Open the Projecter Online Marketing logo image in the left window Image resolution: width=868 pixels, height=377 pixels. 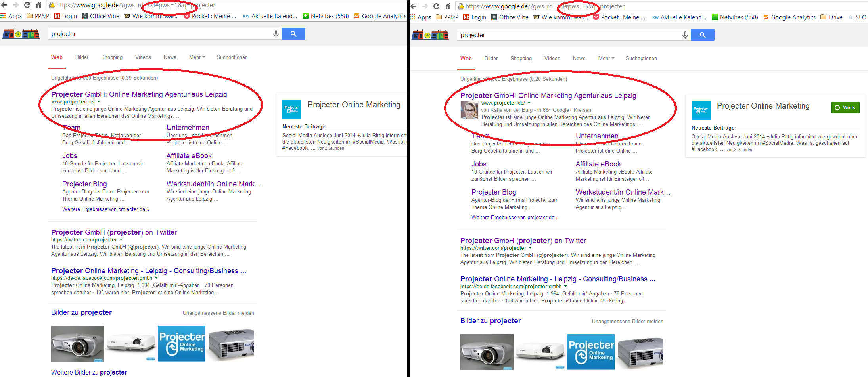pyautogui.click(x=182, y=344)
